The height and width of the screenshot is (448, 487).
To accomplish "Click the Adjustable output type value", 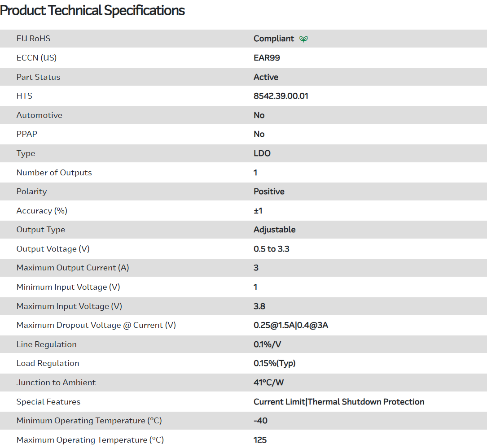I will point(274,230).
